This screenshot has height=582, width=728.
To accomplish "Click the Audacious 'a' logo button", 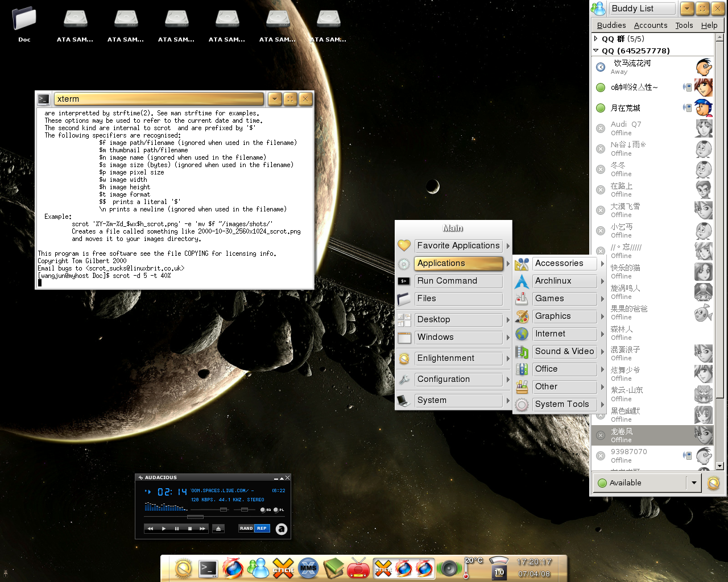I will coord(282,529).
